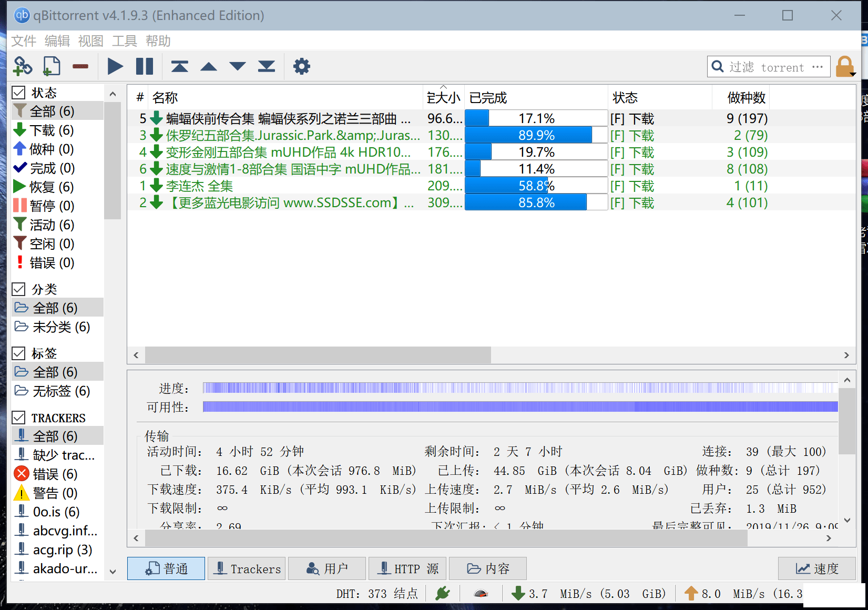Select the 暂停 (0) status filter
The height and width of the screenshot is (610, 868).
click(58, 206)
